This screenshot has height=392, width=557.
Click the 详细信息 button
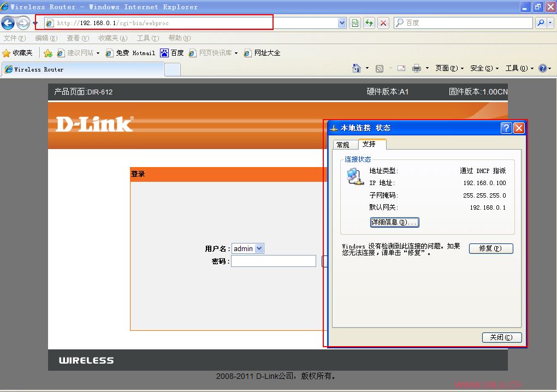coord(394,222)
